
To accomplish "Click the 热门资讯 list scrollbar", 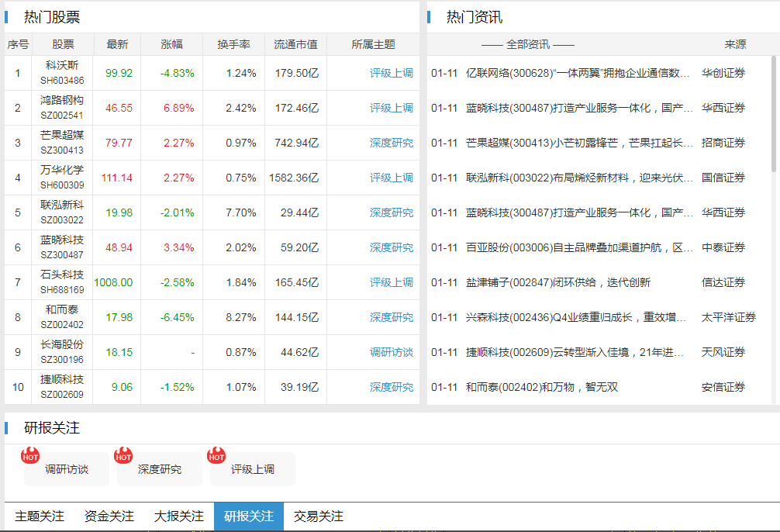I will [x=774, y=115].
